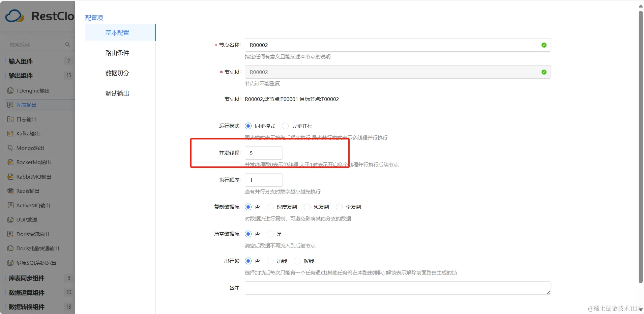Click scrollbar down arrow at bottom

click(641, 309)
